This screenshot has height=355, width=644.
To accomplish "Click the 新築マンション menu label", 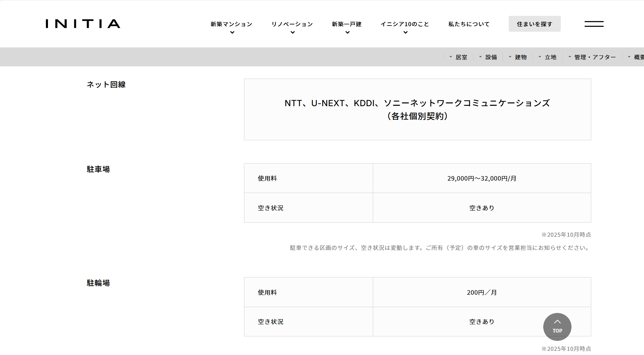I will (231, 24).
